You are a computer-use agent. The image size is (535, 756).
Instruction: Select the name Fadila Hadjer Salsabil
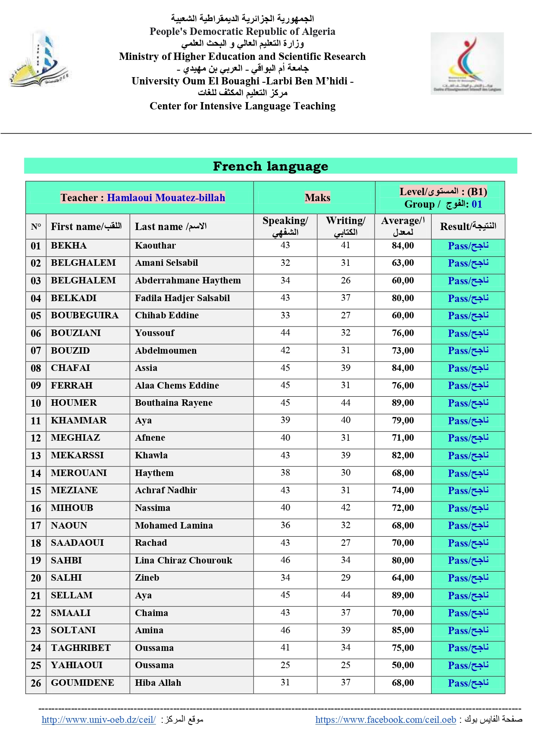click(182, 298)
